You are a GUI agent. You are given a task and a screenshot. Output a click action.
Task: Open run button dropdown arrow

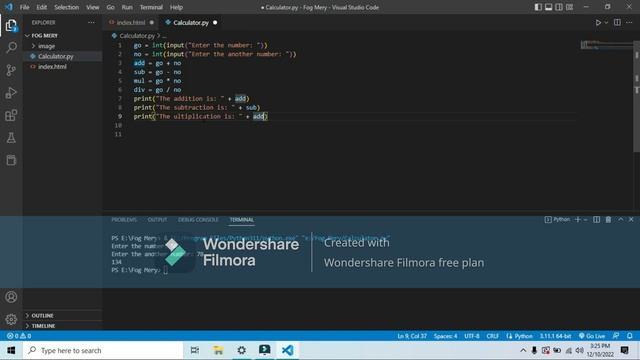pyautogui.click(x=606, y=22)
